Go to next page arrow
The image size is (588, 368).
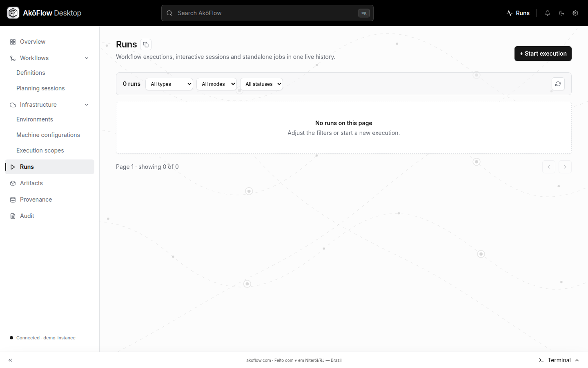click(565, 167)
